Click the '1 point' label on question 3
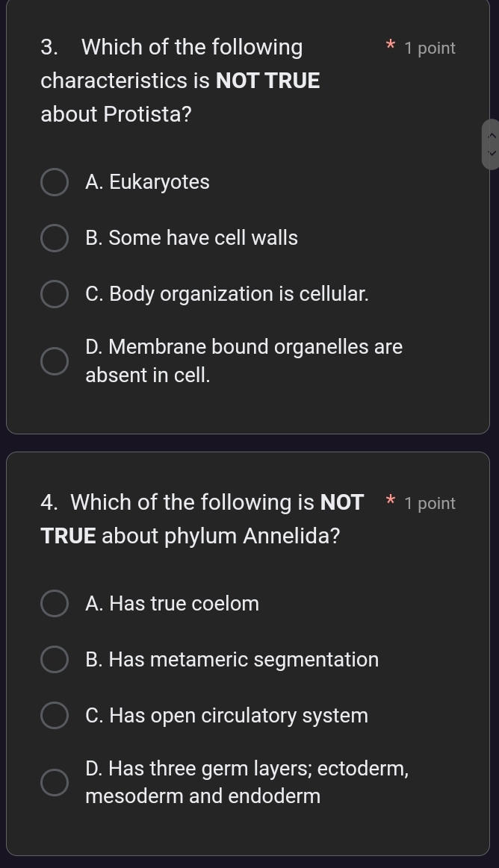499x868 pixels. 430,49
